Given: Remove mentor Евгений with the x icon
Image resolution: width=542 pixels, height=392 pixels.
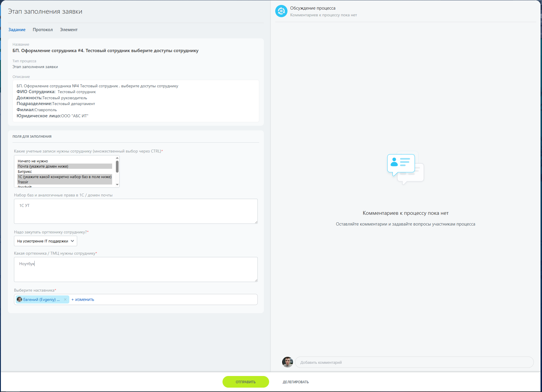Looking at the screenshot, I should [65, 299].
